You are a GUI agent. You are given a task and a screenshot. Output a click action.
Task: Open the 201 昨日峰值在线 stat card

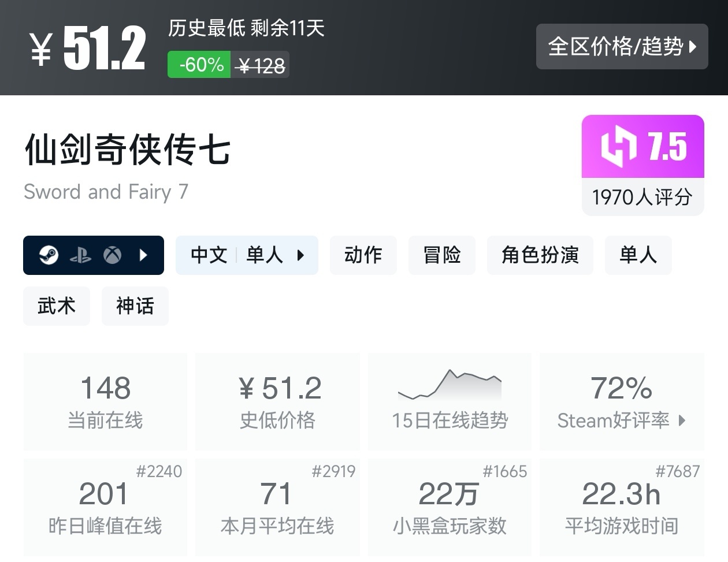click(x=105, y=507)
